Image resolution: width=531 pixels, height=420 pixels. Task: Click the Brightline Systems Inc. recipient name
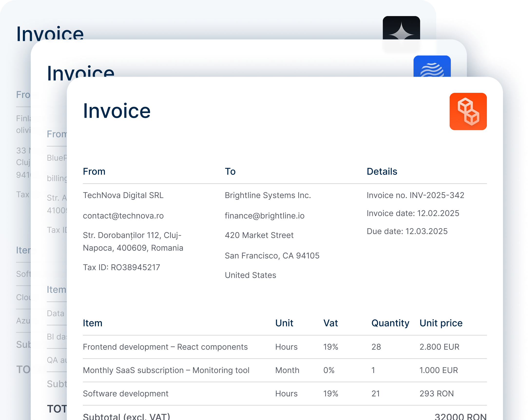point(268,195)
